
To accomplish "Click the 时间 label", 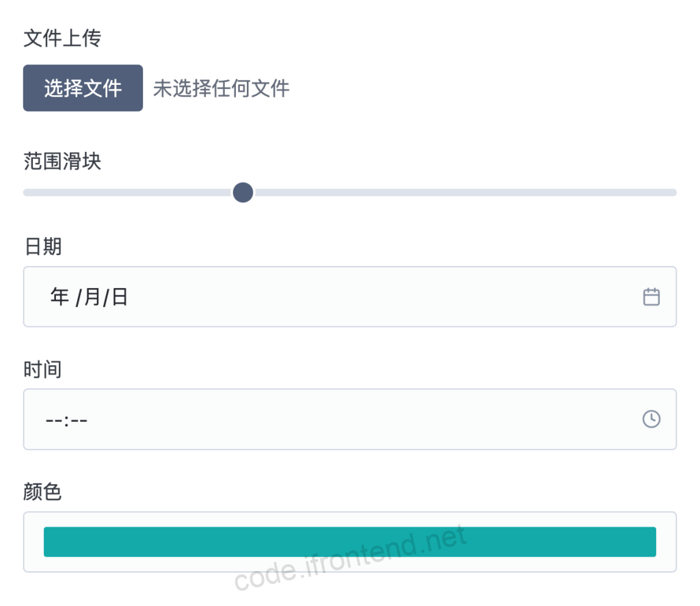I will coord(43,369).
